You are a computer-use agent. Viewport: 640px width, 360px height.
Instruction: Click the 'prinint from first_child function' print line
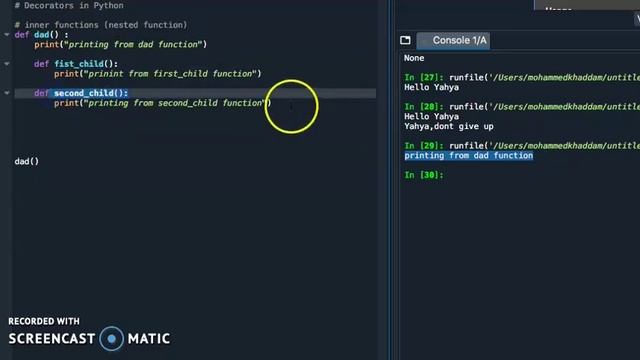pyautogui.click(x=158, y=74)
